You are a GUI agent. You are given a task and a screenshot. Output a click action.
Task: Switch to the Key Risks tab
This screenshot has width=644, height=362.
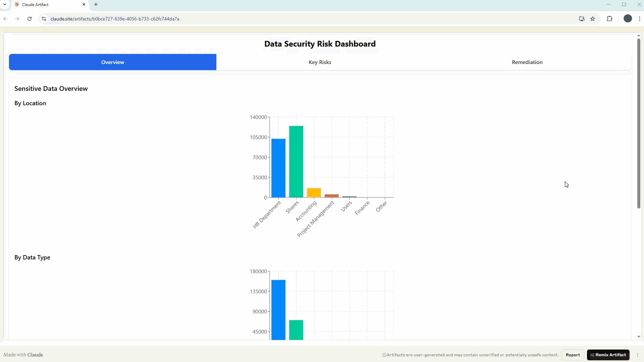[320, 62]
